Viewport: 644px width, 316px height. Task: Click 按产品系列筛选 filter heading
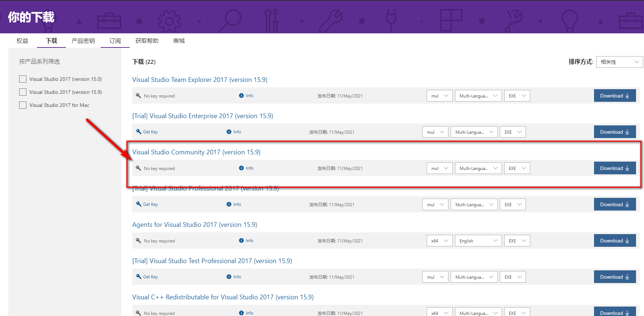[x=39, y=62]
